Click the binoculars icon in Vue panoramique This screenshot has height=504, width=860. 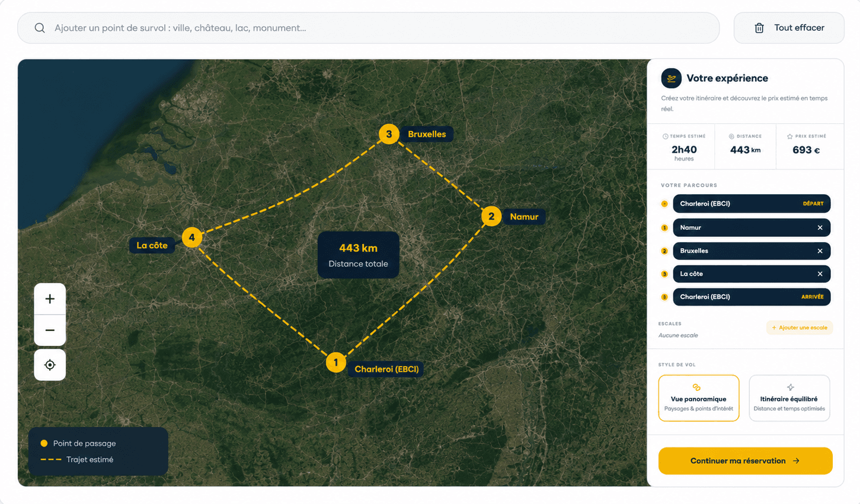point(697,387)
